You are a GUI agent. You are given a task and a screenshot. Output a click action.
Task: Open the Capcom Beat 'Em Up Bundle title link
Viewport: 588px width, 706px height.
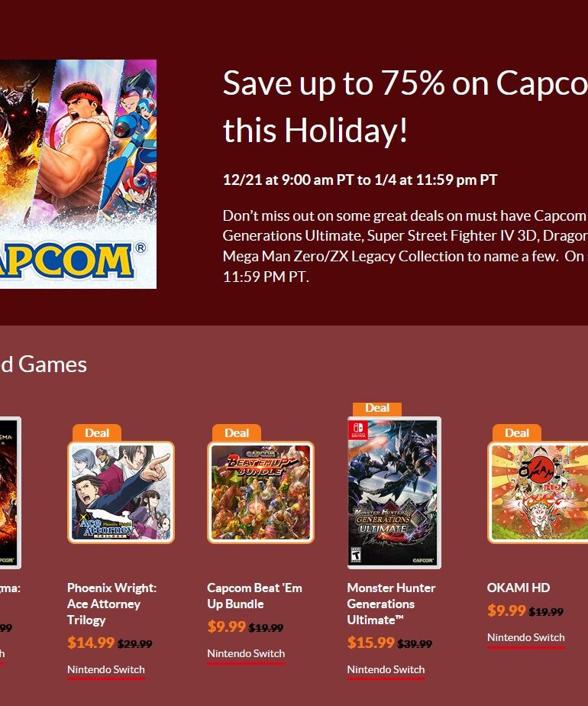click(x=254, y=596)
